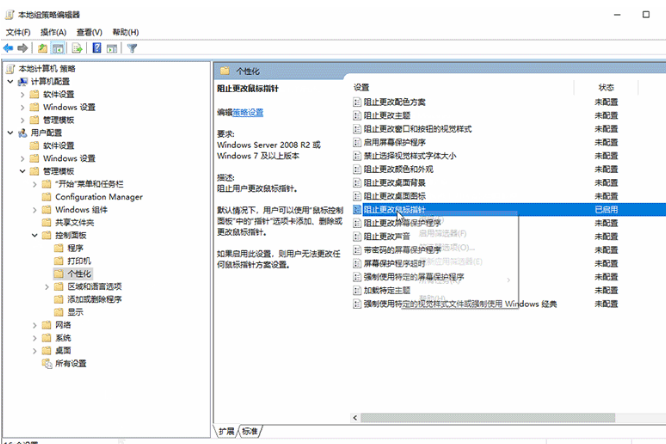Collapse the 控制面板 tree node
The image size is (666, 444).
(x=35, y=235)
